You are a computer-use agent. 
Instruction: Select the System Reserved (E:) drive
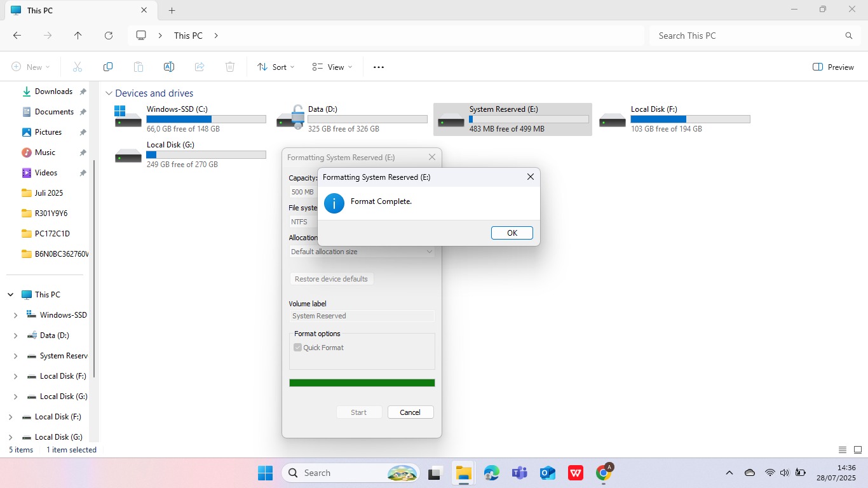[513, 119]
